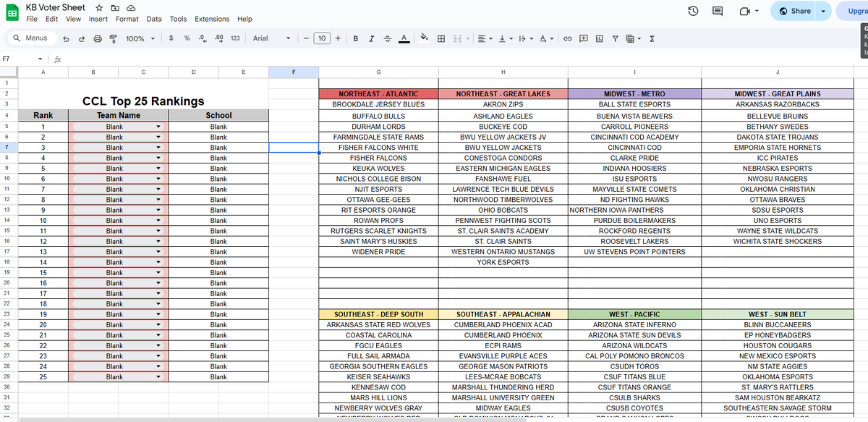Viewport: 868px width, 422px height.
Task: Open the name box F7 dropdown
Action: [x=41, y=59]
